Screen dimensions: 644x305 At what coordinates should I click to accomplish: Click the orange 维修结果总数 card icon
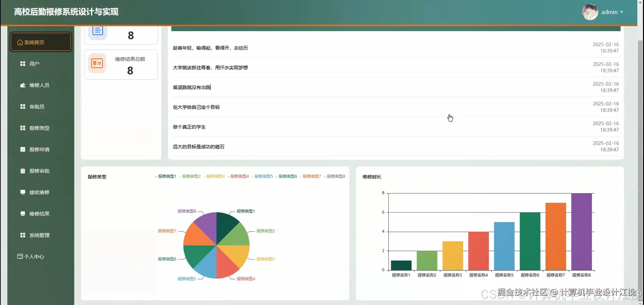97,63
